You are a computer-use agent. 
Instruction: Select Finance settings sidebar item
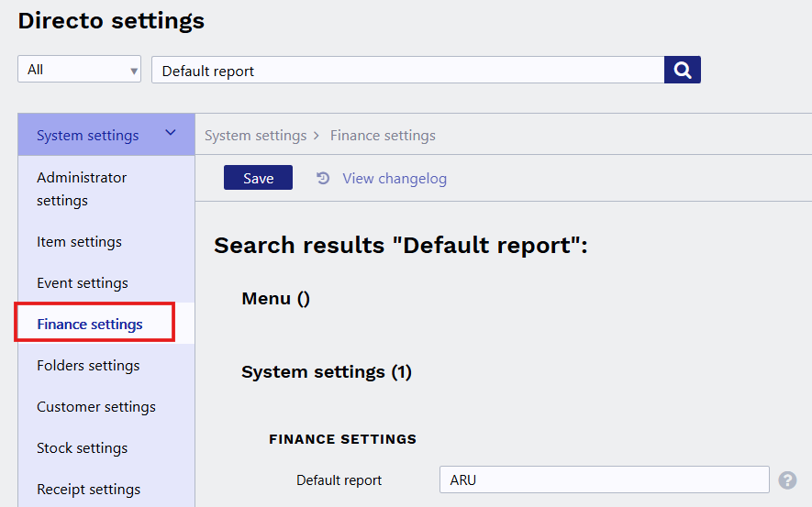[90, 325]
